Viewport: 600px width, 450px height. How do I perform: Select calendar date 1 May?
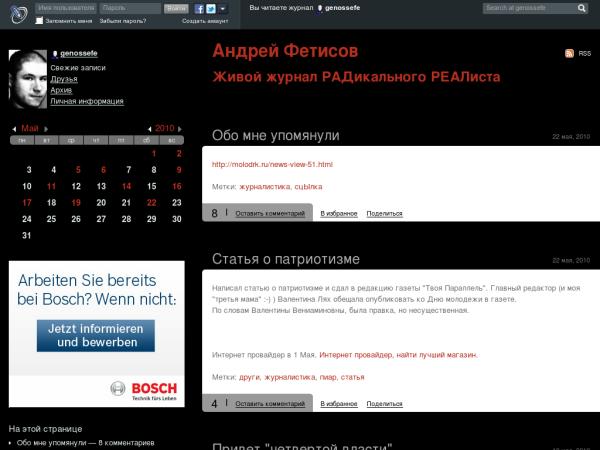(x=154, y=154)
